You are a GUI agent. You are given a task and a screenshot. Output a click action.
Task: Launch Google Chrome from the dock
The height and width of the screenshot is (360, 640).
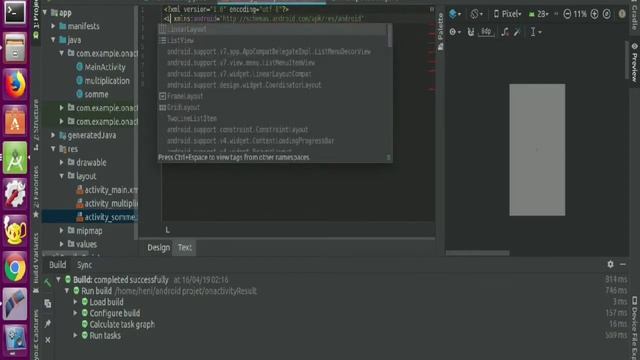15,268
